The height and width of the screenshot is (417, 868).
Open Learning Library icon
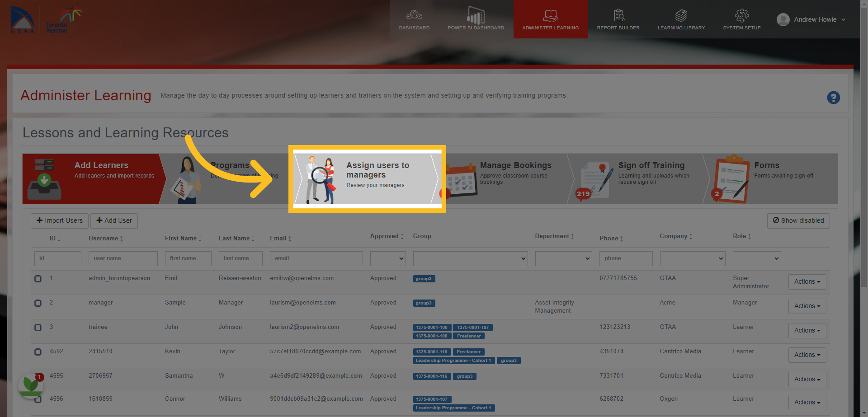681,15
